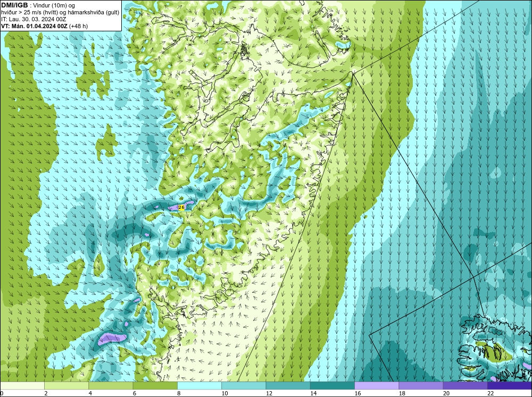Image resolution: width=532 pixels, height=397 pixels.
Task: Click the 2–4 m/s light green swatch
Action: pos(66,386)
